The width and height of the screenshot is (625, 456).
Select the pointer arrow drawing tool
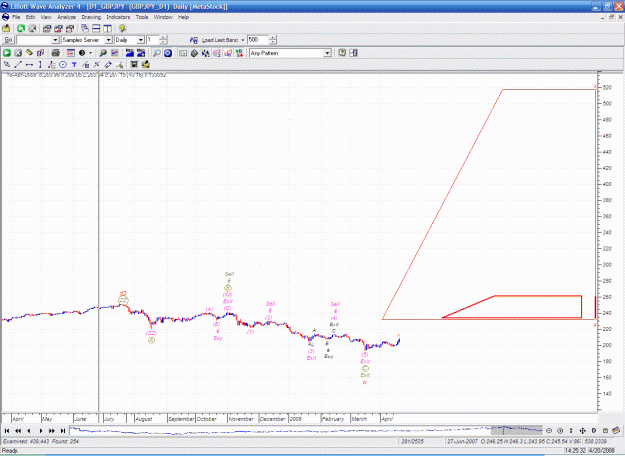[7, 64]
